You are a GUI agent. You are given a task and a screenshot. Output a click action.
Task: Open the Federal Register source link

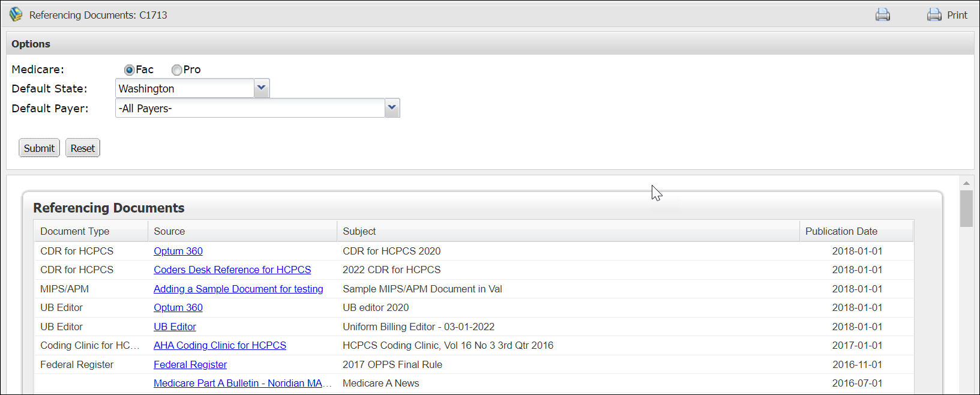(190, 364)
